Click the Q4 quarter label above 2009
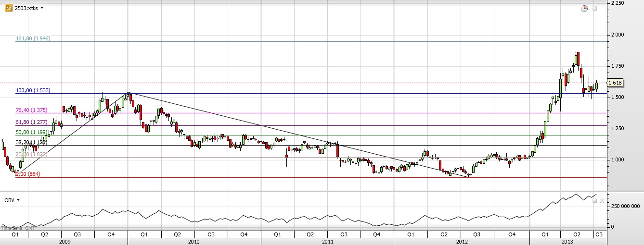The image size is (644, 245). (111, 234)
